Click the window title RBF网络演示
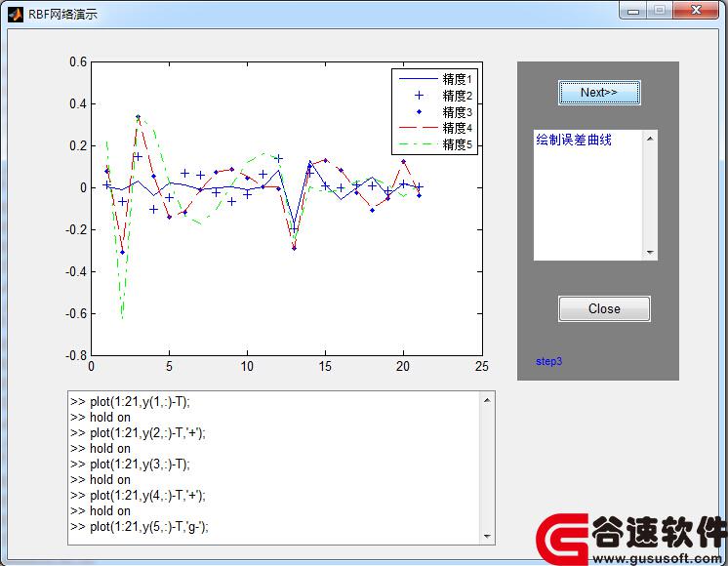Viewport: 728px width, 566px height. [x=62, y=15]
